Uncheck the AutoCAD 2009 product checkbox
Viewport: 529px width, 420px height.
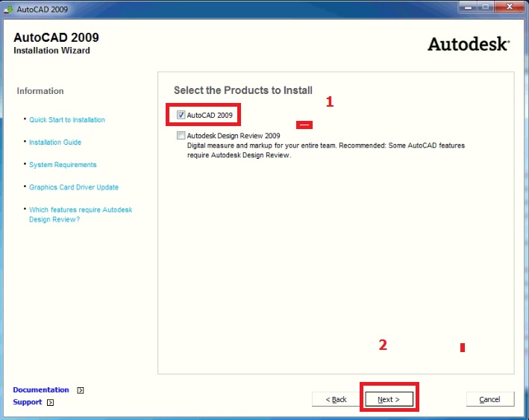click(181, 116)
